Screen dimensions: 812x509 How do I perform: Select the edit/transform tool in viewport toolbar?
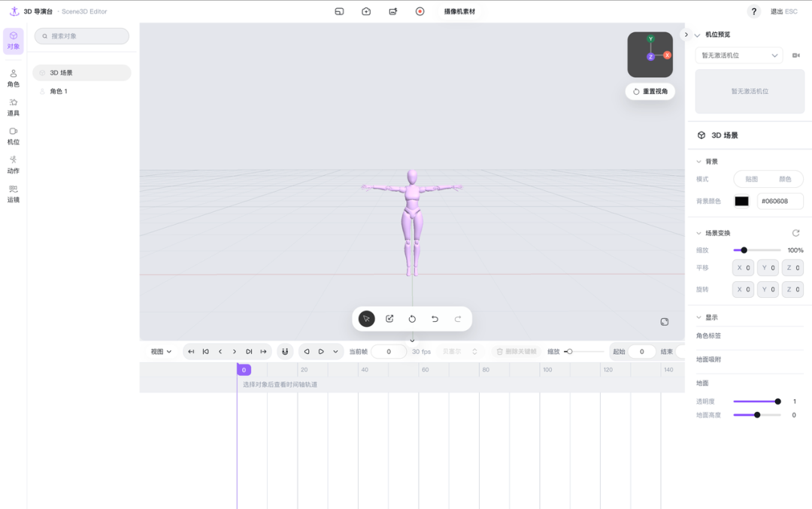tap(389, 319)
